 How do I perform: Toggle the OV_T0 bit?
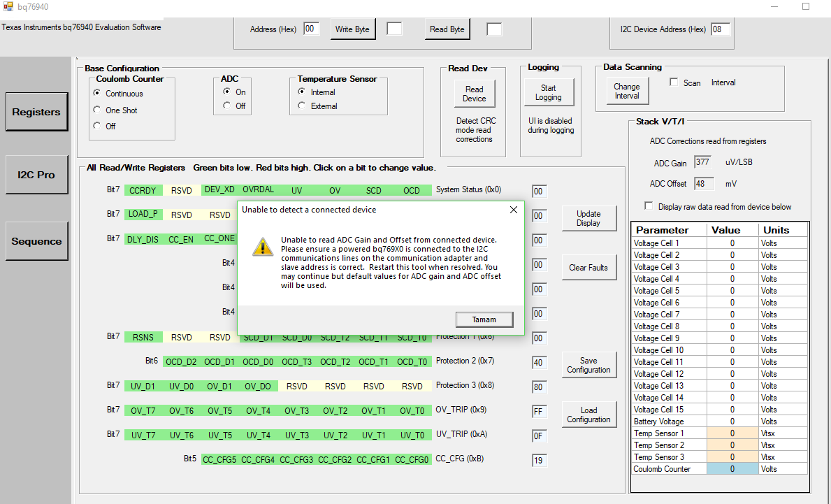[412, 411]
